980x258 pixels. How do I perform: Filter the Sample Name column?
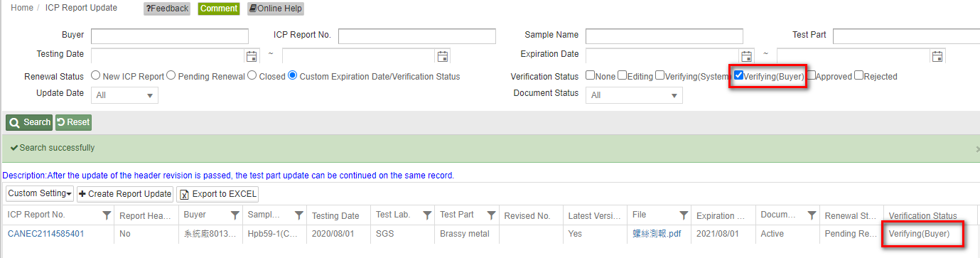click(298, 215)
